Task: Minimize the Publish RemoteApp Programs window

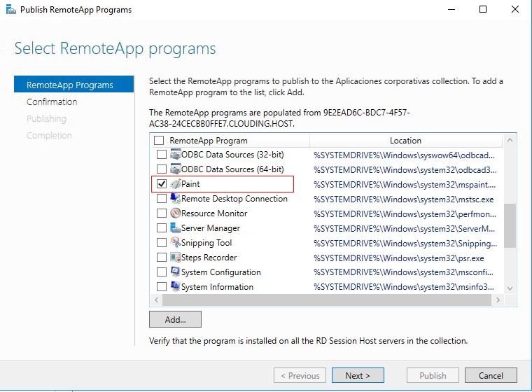Action: point(451,9)
